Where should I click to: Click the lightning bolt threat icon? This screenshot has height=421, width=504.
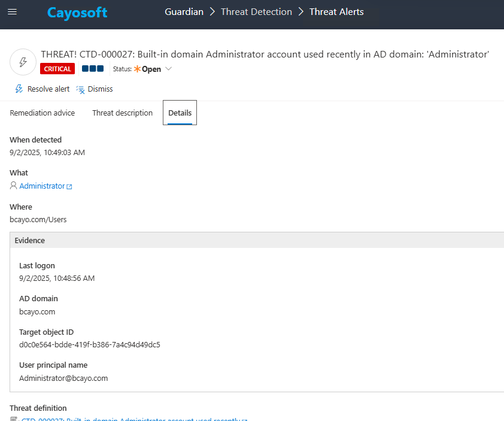click(x=23, y=62)
